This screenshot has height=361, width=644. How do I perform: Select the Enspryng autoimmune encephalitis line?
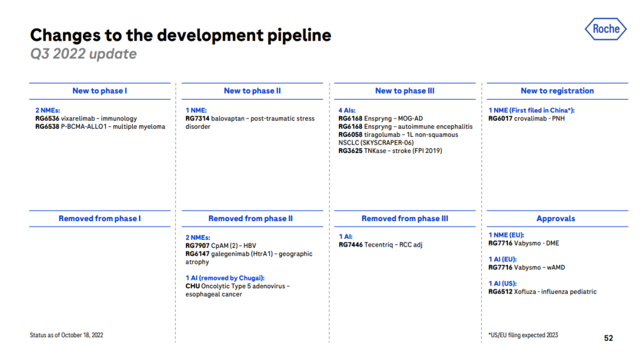tap(405, 127)
